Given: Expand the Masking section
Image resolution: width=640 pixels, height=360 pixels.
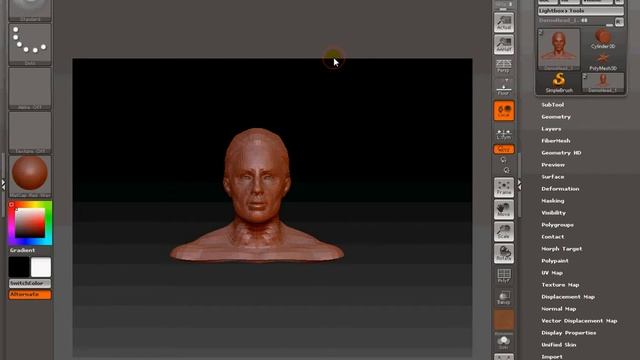Looking at the screenshot, I should (x=553, y=201).
